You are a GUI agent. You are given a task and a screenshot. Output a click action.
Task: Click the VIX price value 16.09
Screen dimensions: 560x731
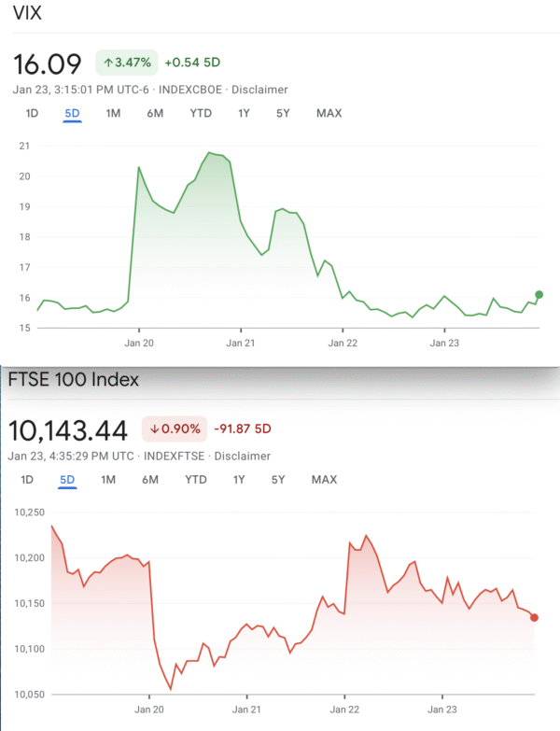49,63
